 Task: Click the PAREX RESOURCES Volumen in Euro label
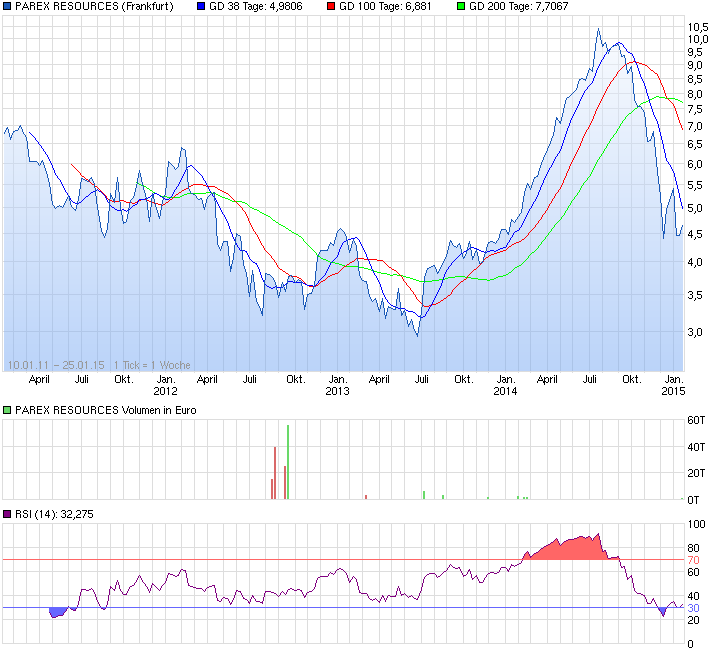[106, 410]
